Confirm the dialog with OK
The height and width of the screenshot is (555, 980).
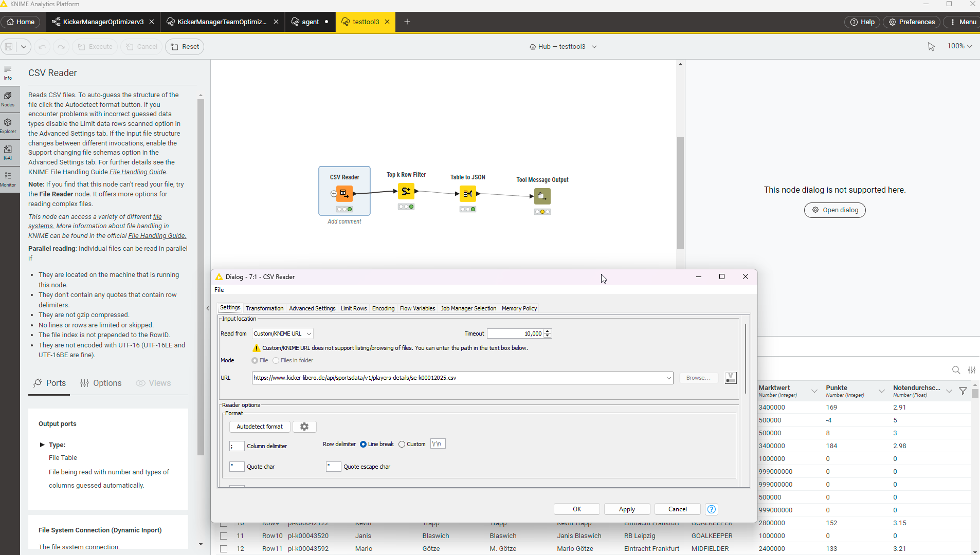pos(577,509)
